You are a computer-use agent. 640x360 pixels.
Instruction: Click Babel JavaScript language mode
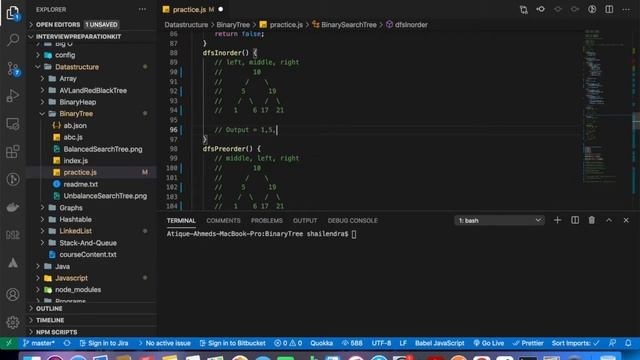point(440,343)
